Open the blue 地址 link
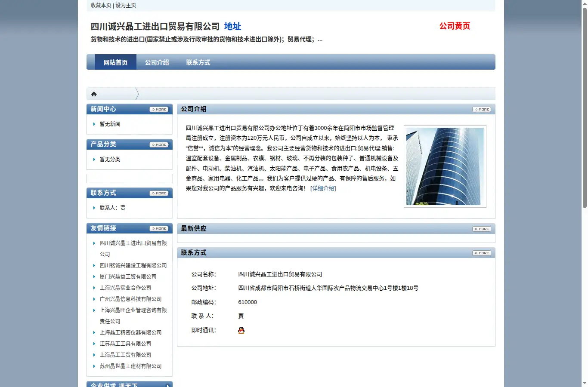588x387 pixels. pyautogui.click(x=232, y=26)
